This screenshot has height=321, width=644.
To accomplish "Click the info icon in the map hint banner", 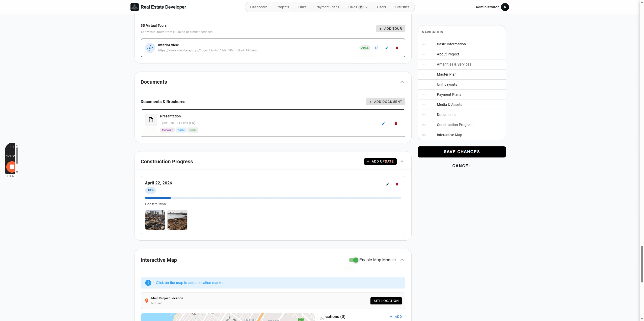I will click(148, 283).
